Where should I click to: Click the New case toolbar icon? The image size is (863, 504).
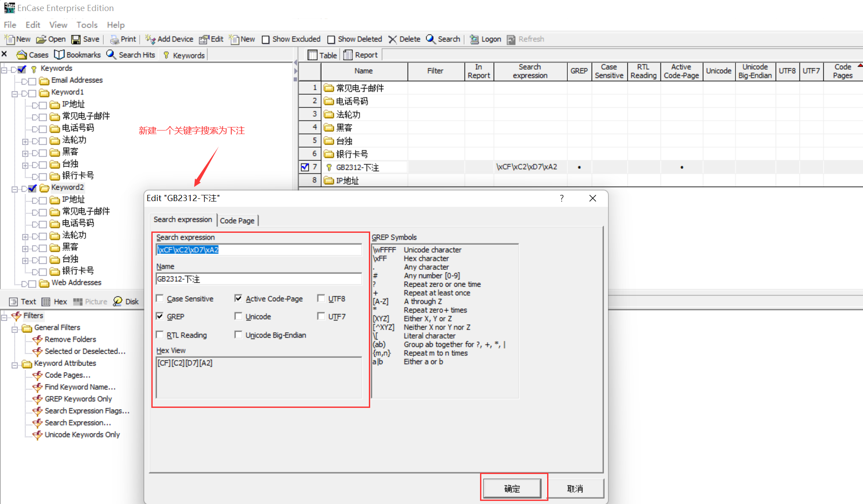[10, 39]
